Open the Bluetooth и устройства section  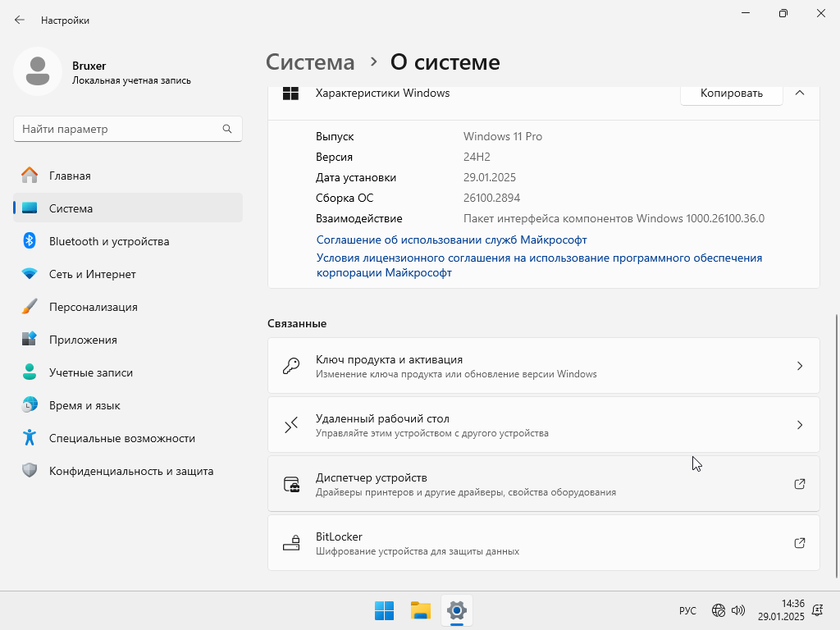click(x=108, y=241)
